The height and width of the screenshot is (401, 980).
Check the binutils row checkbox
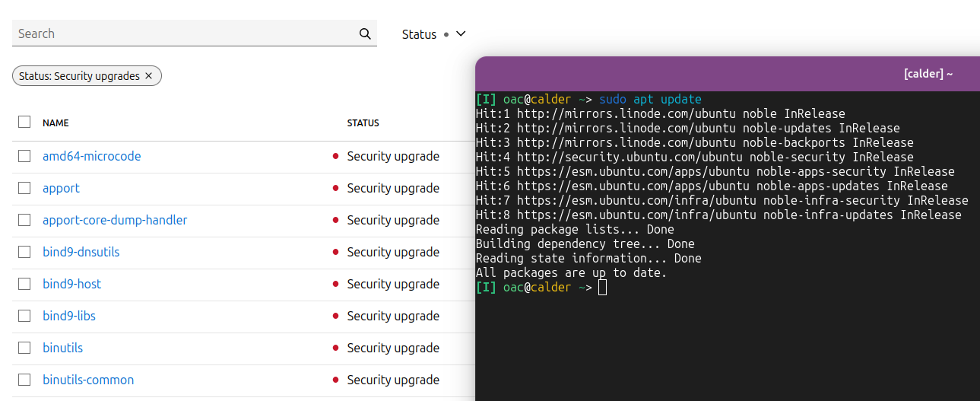(24, 348)
